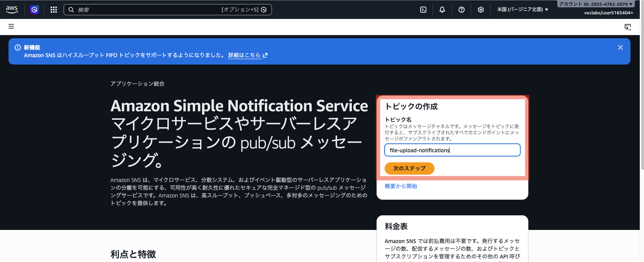Click the アプリケーション統合 breadcrumb text
644x262 pixels.
click(x=137, y=83)
